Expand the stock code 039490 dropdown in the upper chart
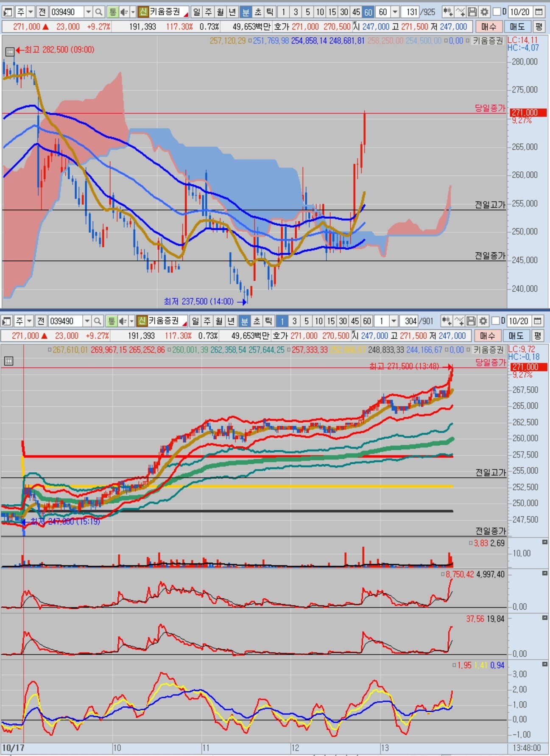Screen dimensions: 550x756 88,12
